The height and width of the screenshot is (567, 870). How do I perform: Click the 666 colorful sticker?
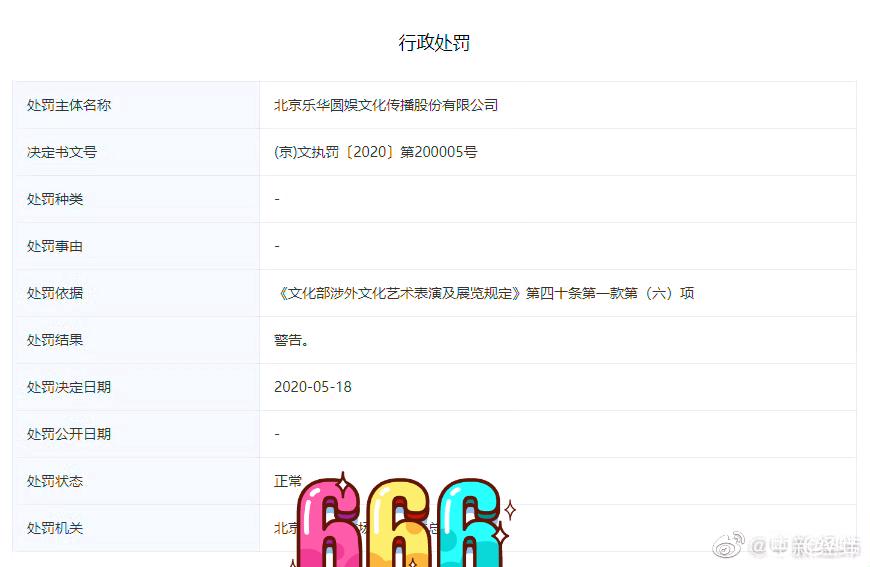click(403, 520)
